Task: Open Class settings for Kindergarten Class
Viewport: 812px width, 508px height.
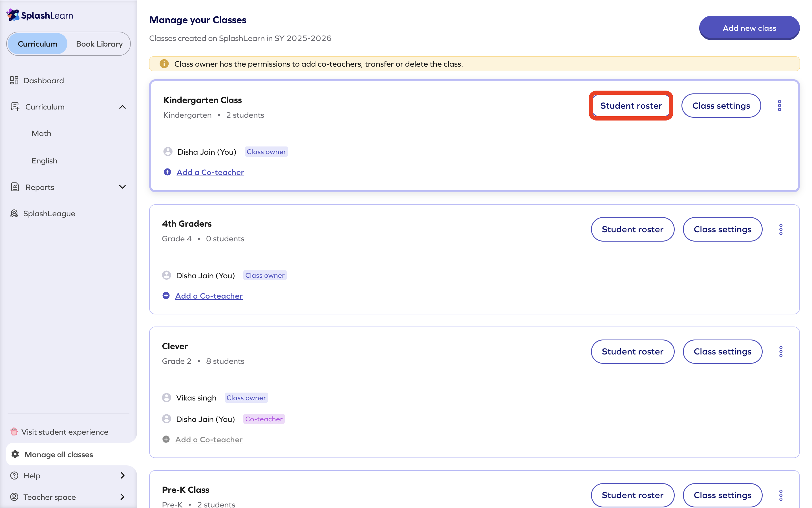Action: pyautogui.click(x=721, y=106)
